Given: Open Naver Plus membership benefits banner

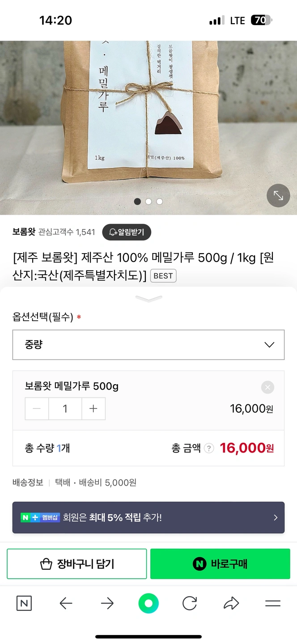Looking at the screenshot, I should click(x=148, y=517).
